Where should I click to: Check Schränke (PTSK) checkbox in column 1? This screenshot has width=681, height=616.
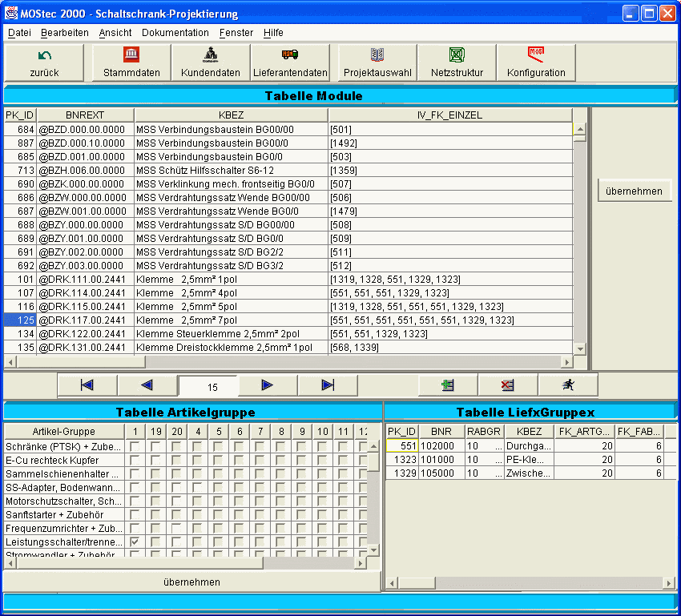135,447
